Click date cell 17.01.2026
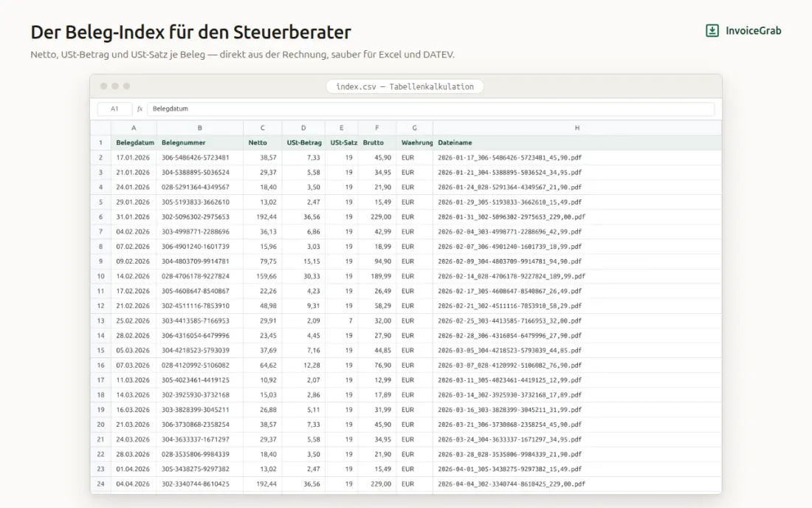 (134, 157)
